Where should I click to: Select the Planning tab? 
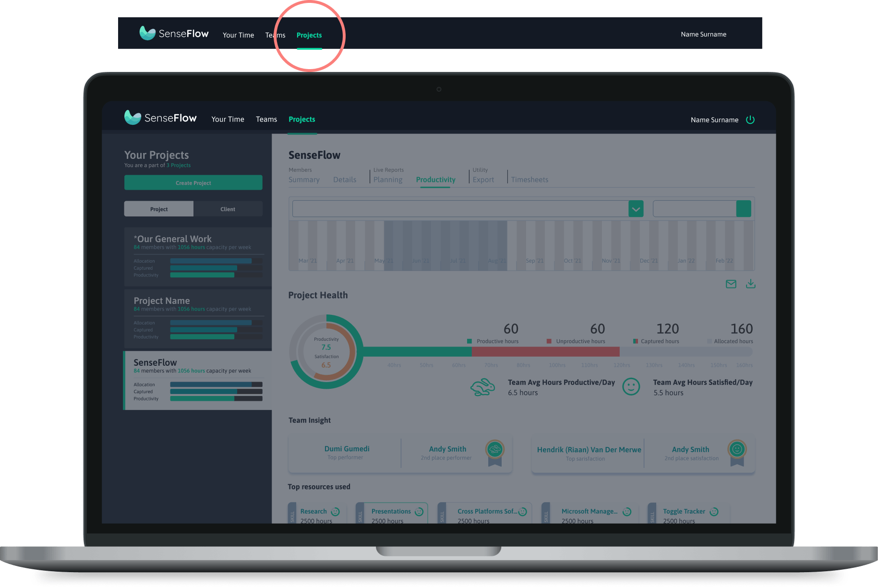coord(388,180)
